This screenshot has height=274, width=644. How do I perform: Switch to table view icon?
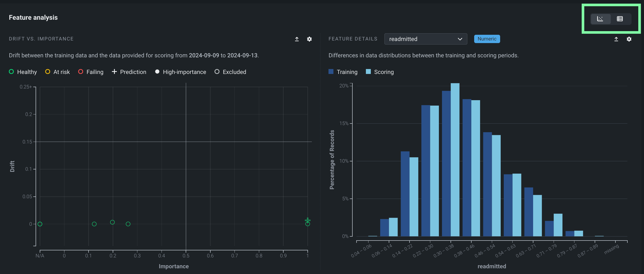pos(620,19)
